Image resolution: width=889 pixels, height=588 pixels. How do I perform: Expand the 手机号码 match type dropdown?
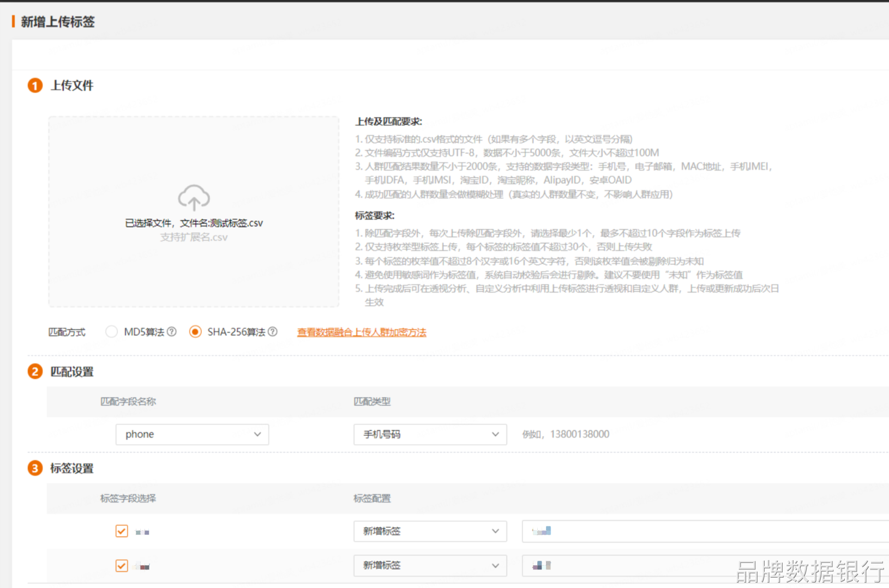(x=430, y=434)
